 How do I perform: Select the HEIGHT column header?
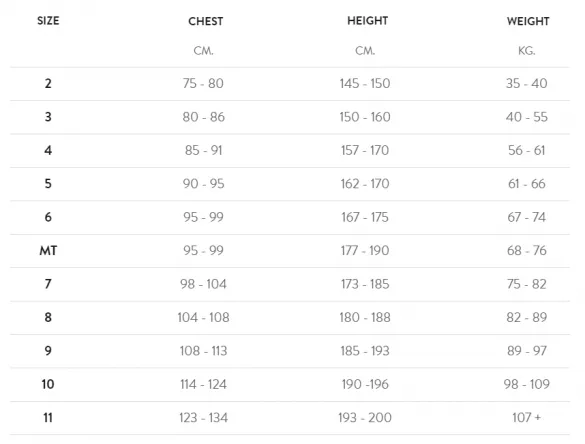(x=367, y=21)
